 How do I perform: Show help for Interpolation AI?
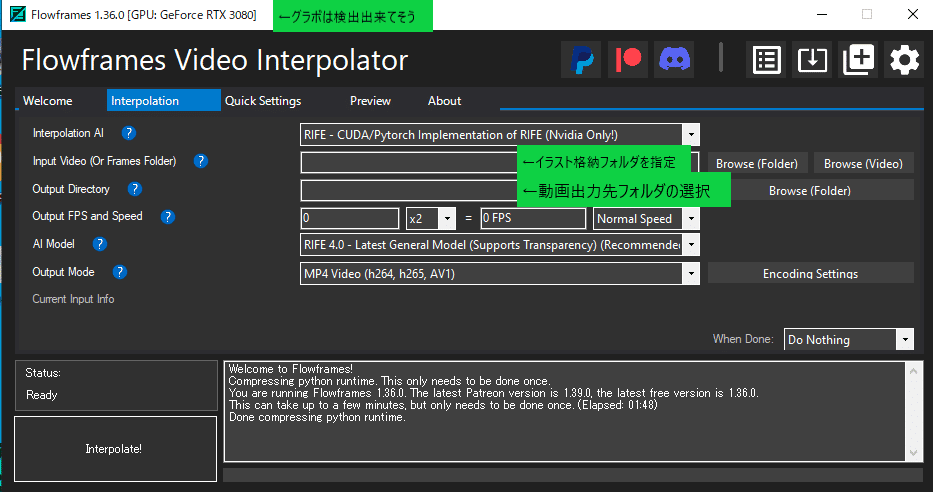(129, 133)
